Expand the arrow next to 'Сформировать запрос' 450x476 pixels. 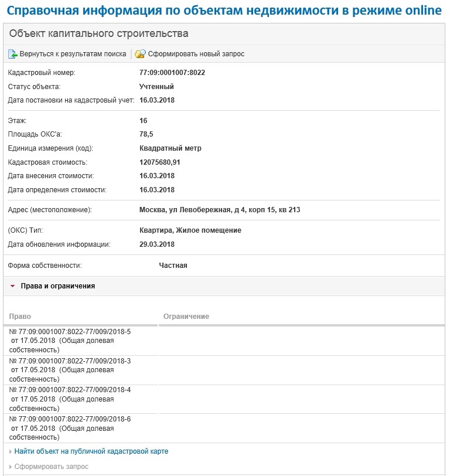(11, 467)
